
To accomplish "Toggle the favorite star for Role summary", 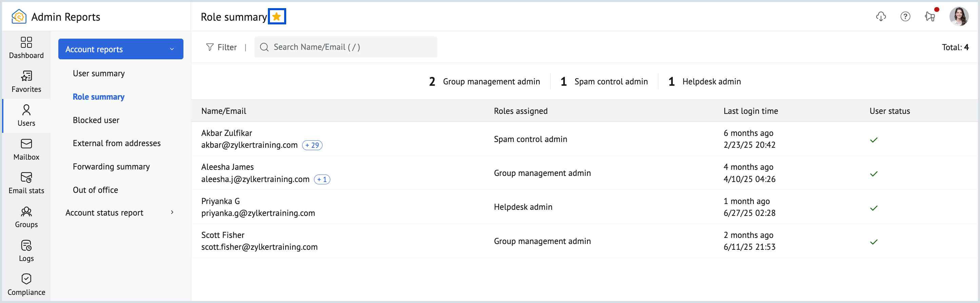I will 277,16.
